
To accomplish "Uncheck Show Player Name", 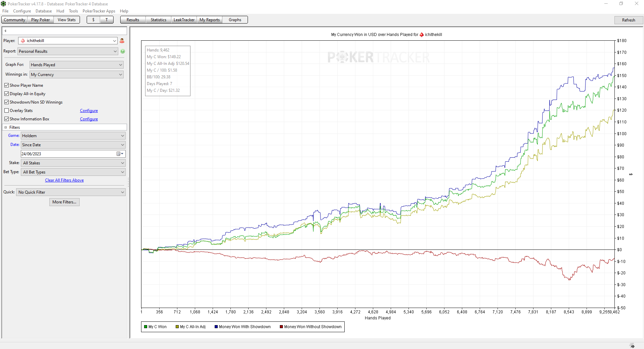I will (x=7, y=85).
